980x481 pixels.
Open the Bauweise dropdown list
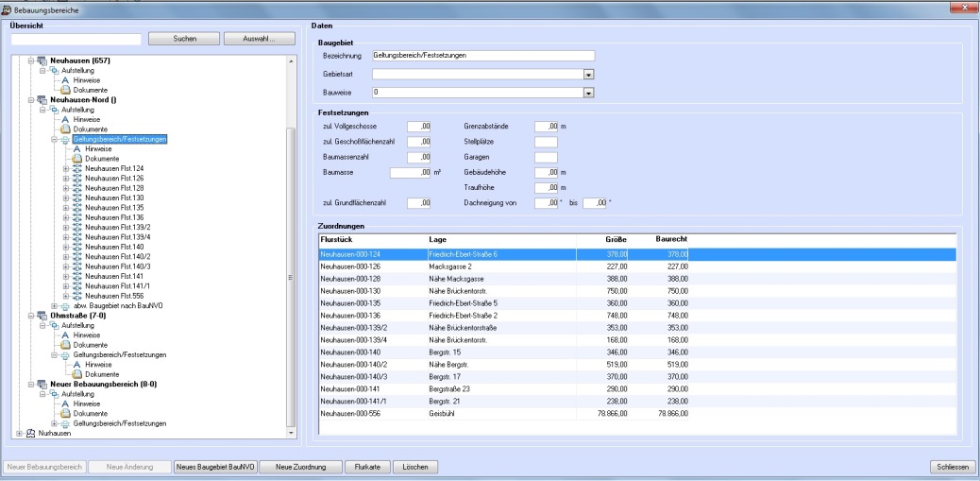click(588, 93)
